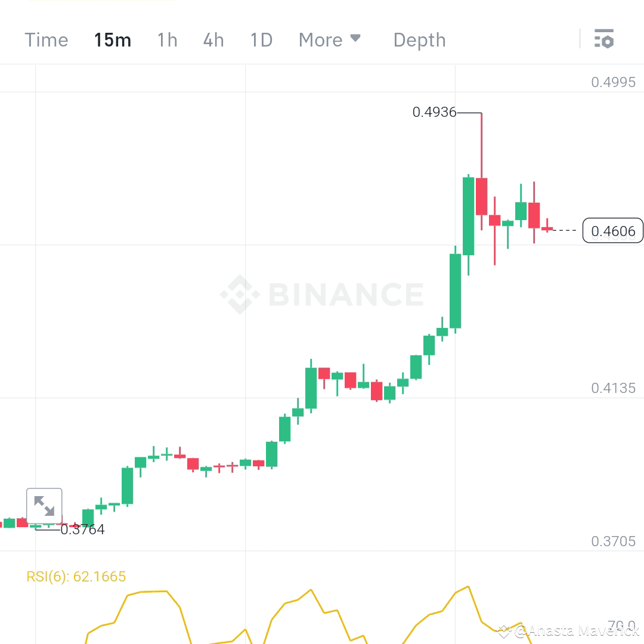Open the chart indicator settings icon
The width and height of the screenshot is (644, 644).
605,39
